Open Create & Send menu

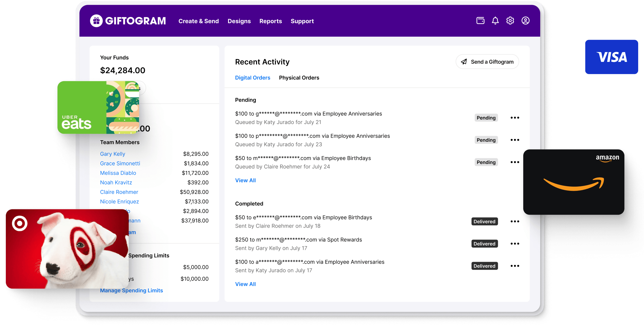point(199,21)
